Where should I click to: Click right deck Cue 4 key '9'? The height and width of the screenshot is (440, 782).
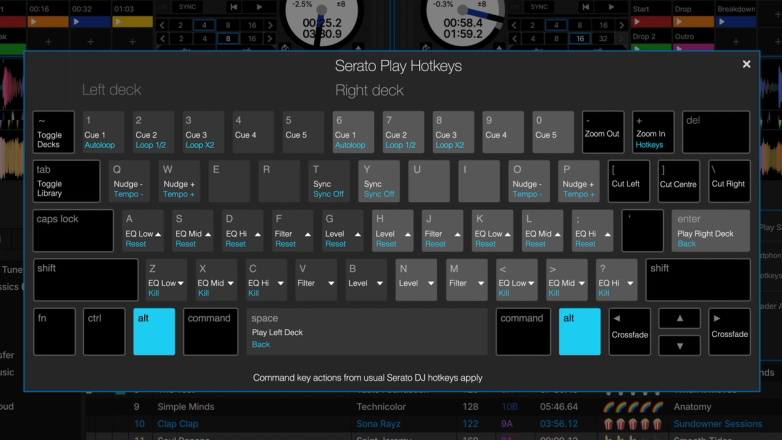click(503, 132)
